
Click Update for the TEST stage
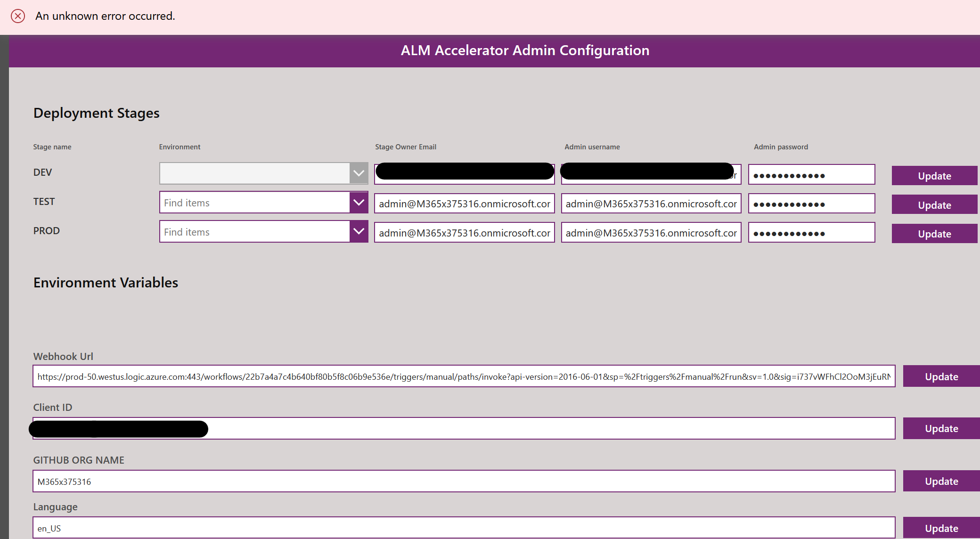(934, 204)
